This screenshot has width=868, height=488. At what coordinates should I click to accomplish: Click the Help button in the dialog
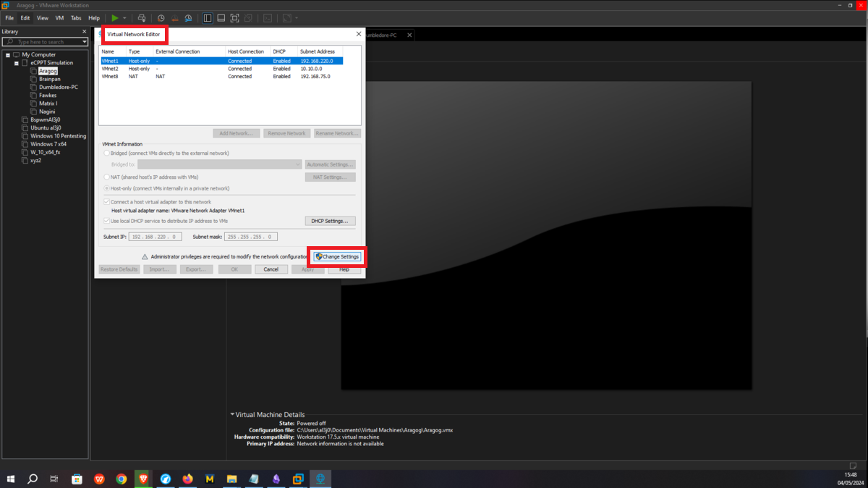344,269
